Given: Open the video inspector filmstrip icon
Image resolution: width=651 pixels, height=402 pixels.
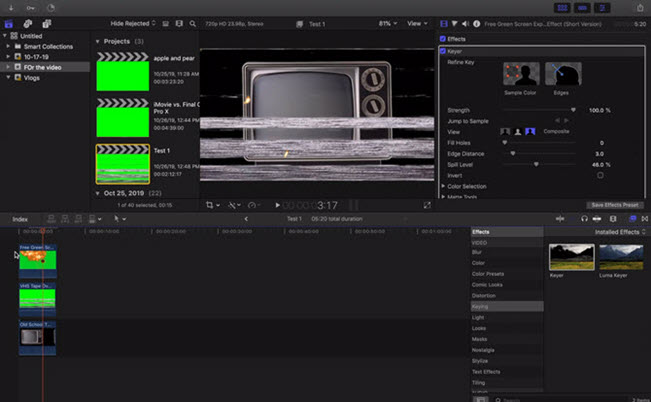Looking at the screenshot, I should 446,22.
